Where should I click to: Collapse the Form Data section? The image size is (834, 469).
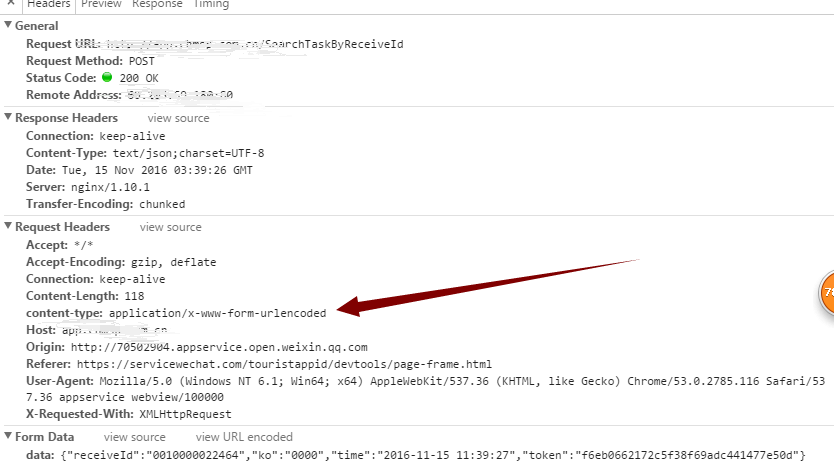[x=8, y=437]
